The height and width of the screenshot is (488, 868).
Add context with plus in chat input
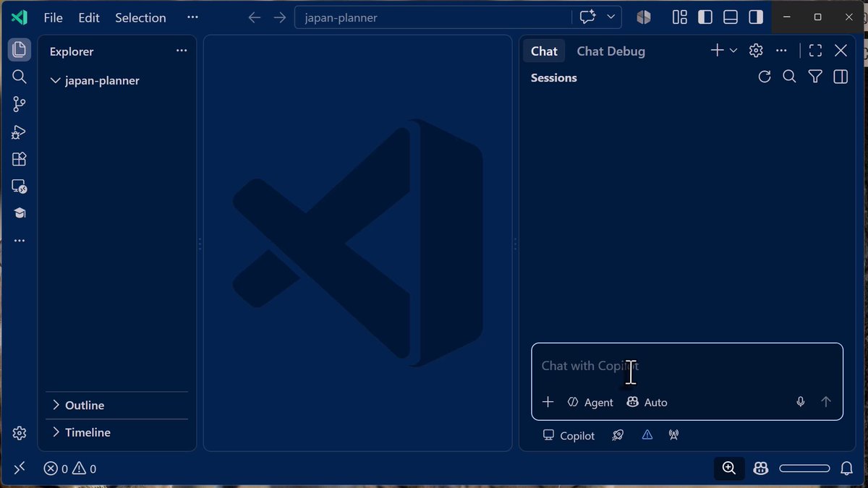click(x=548, y=402)
